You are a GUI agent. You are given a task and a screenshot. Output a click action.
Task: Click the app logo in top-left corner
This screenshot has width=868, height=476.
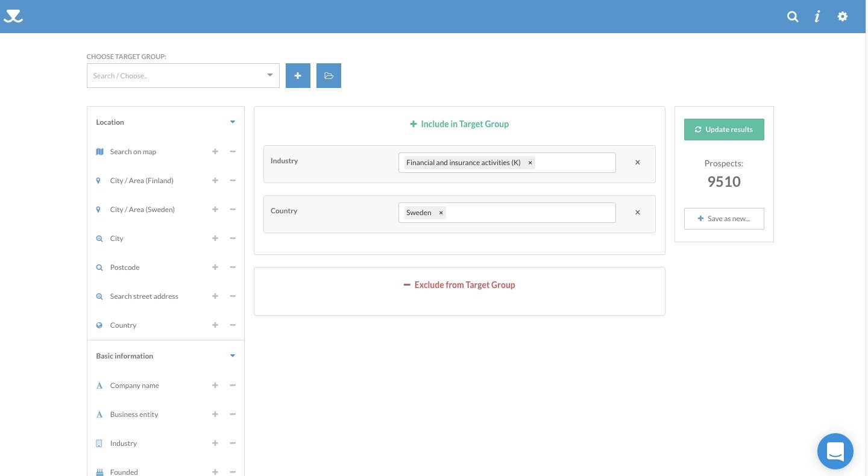(x=13, y=16)
